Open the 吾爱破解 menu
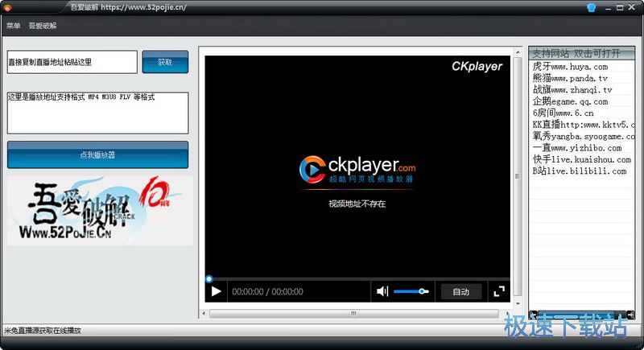This screenshot has height=350, width=644. tap(43, 26)
